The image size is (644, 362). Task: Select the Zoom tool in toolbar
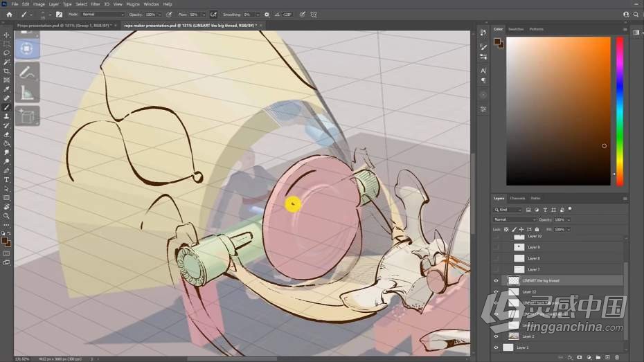(x=7, y=216)
